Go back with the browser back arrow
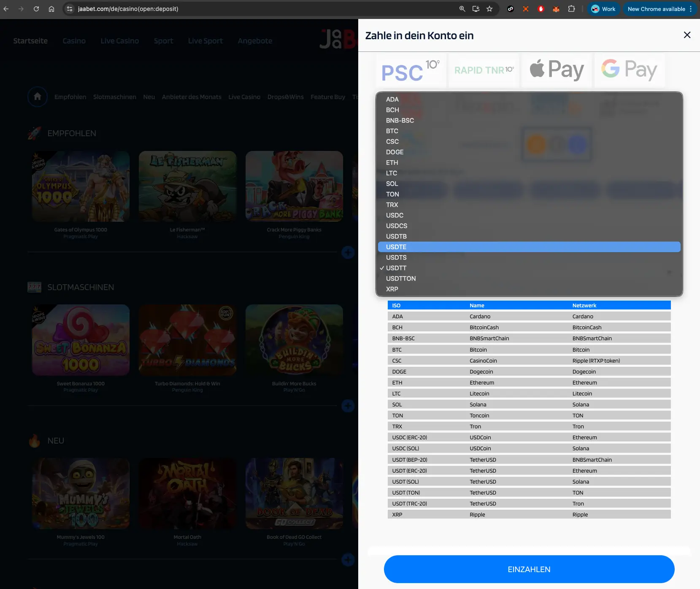 pyautogui.click(x=6, y=9)
